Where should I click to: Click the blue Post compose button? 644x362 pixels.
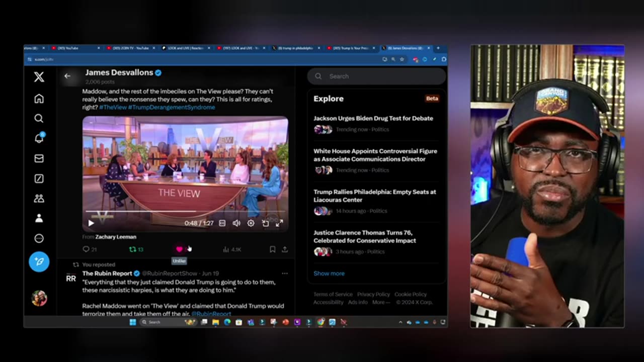coord(39,262)
